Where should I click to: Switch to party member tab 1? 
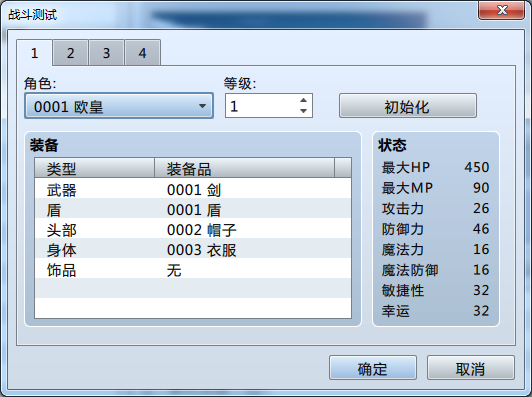[34, 53]
